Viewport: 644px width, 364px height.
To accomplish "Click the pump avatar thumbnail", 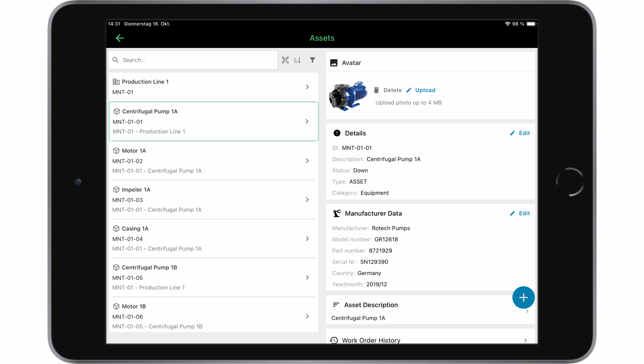I will [348, 96].
